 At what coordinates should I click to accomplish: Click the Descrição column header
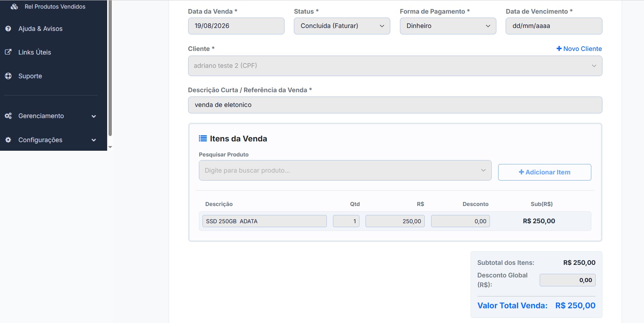(219, 204)
